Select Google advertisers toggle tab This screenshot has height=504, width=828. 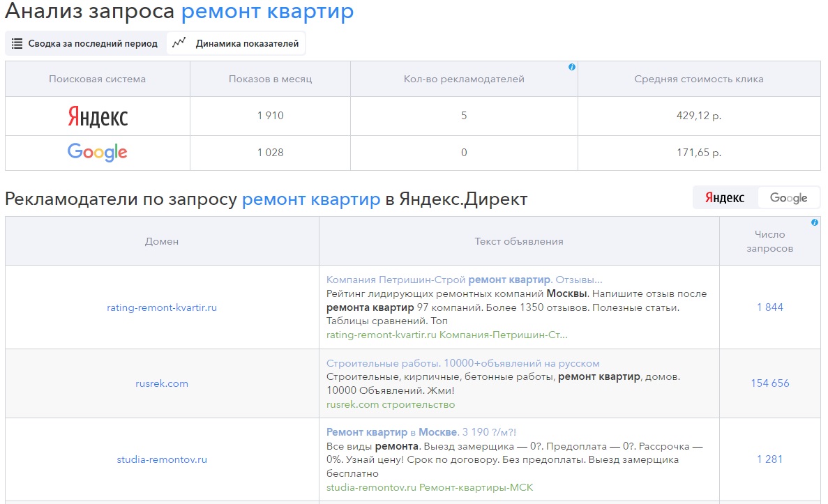pos(788,198)
